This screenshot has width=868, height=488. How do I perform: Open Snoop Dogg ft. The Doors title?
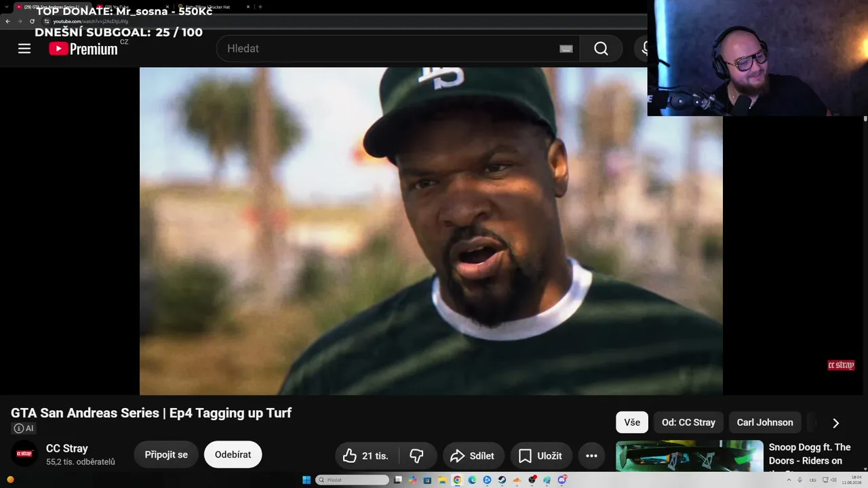(x=810, y=455)
